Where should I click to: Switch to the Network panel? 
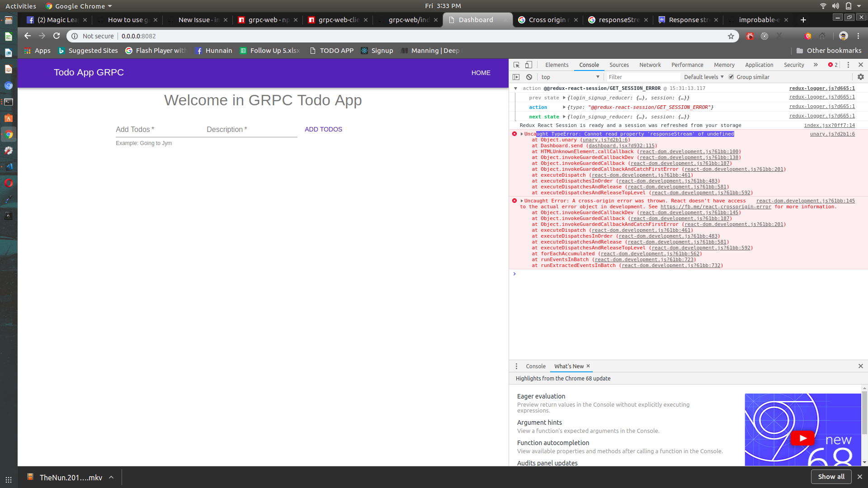point(650,65)
